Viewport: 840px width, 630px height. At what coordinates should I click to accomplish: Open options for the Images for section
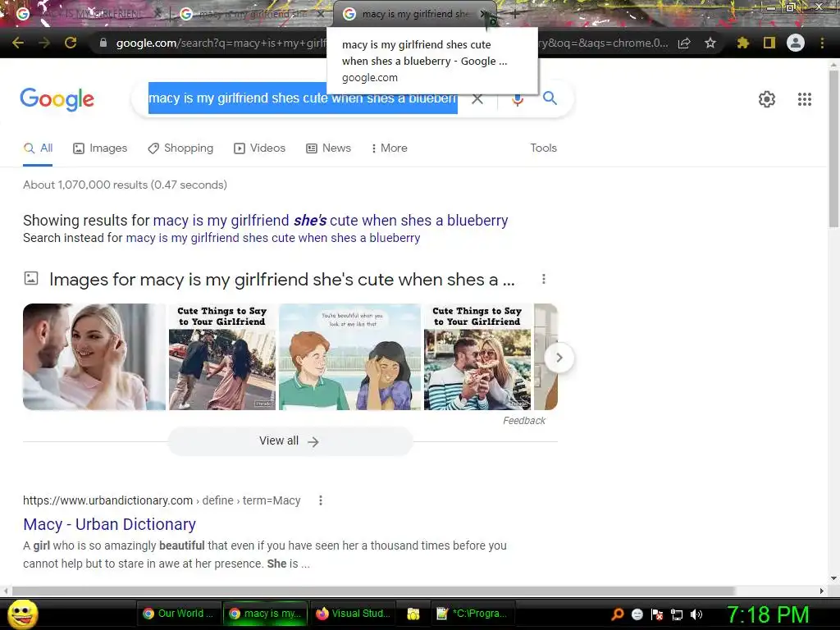[x=544, y=279]
